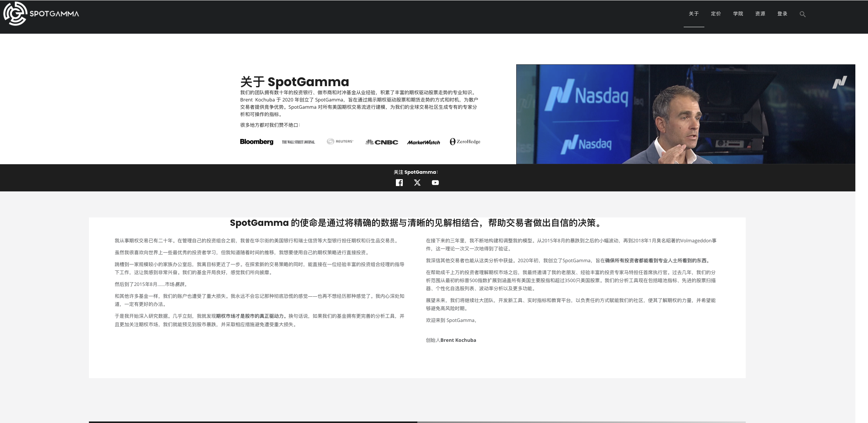
Task: Open the 资源 menu item
Action: (x=760, y=14)
